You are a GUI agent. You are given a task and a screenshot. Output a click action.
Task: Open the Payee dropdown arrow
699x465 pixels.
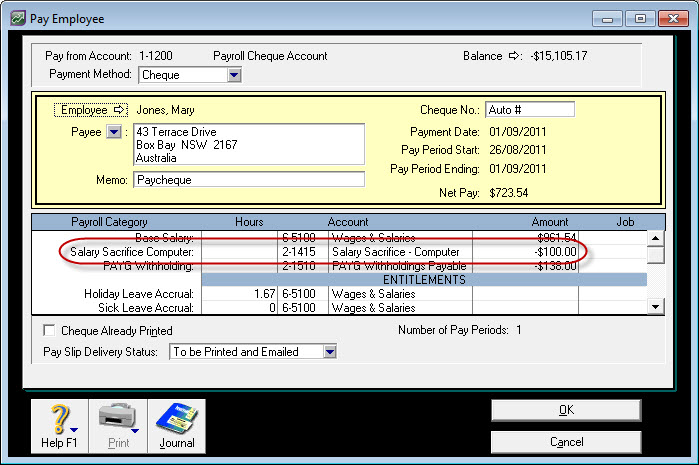[114, 132]
